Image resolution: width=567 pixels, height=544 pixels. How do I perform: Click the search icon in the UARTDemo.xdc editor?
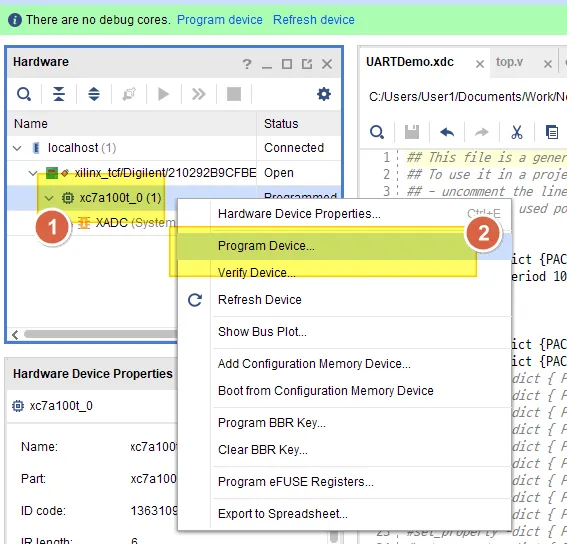click(377, 132)
